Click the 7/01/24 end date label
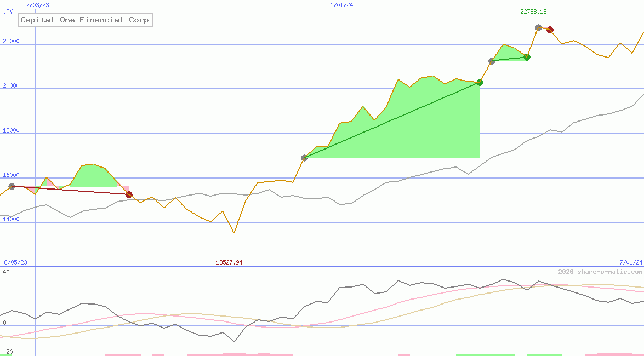The image size is (644, 356). [631, 262]
